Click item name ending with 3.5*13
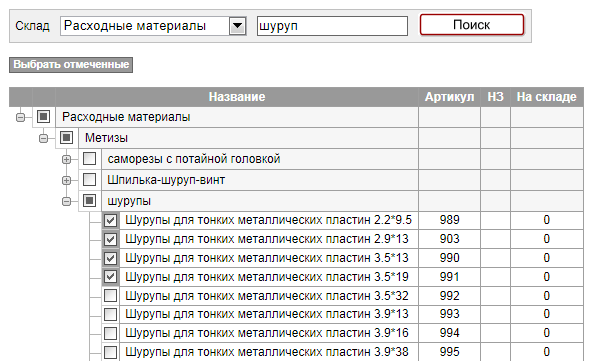 click(x=267, y=258)
